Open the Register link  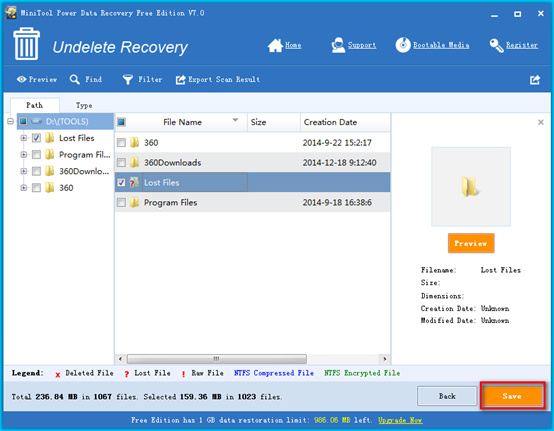522,45
